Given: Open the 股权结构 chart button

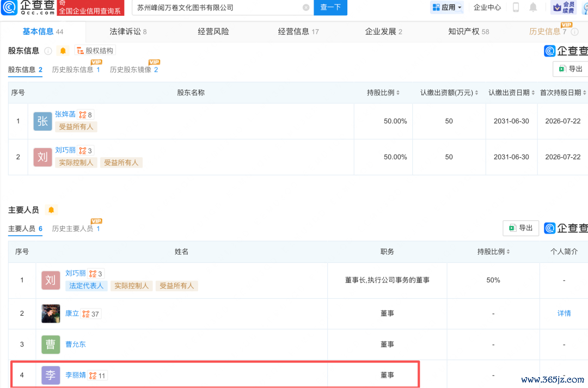Looking at the screenshot, I should 95,51.
